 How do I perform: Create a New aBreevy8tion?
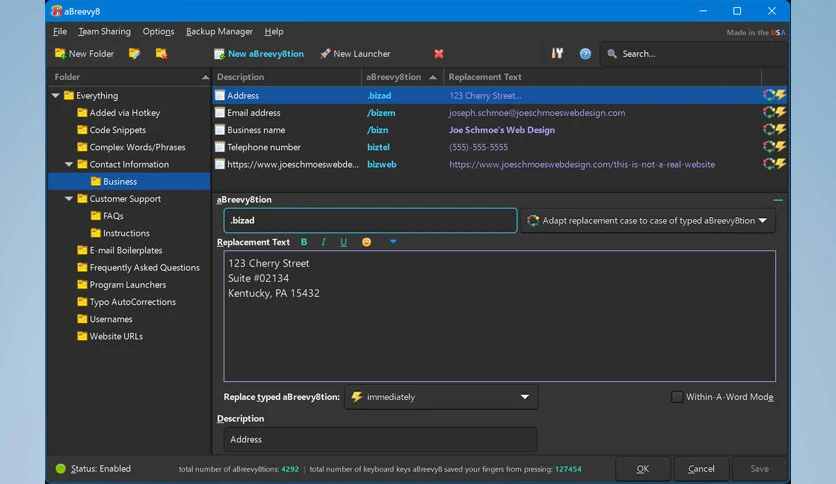[259, 54]
